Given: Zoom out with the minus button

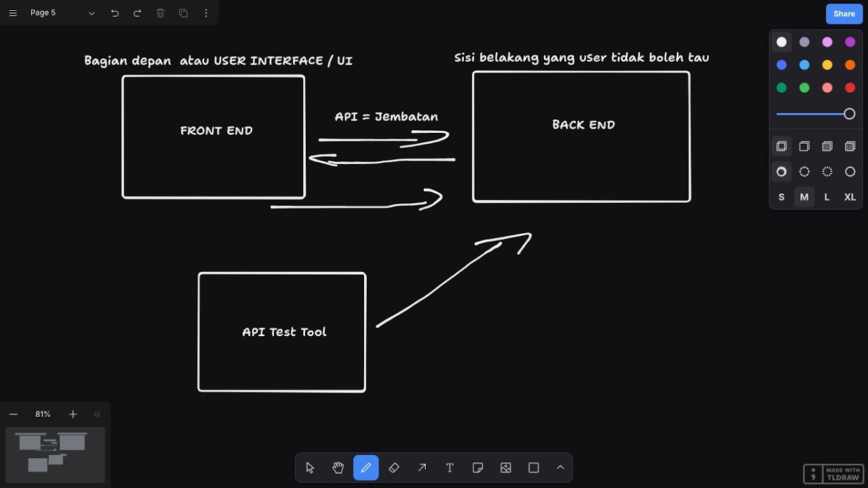Looking at the screenshot, I should pyautogui.click(x=13, y=414).
